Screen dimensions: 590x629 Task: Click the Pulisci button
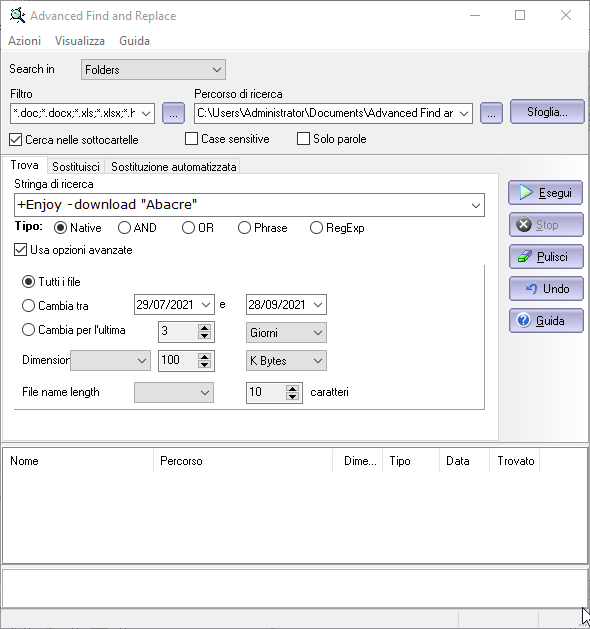coord(546,257)
